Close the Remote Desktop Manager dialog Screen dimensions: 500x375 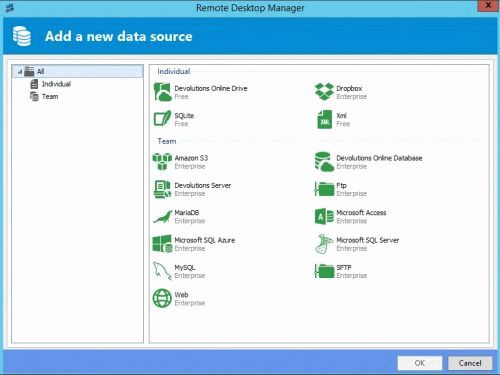point(489,6)
